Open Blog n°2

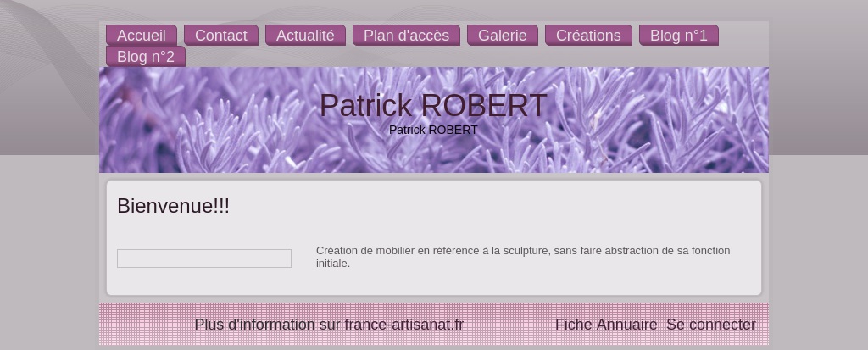click(146, 57)
